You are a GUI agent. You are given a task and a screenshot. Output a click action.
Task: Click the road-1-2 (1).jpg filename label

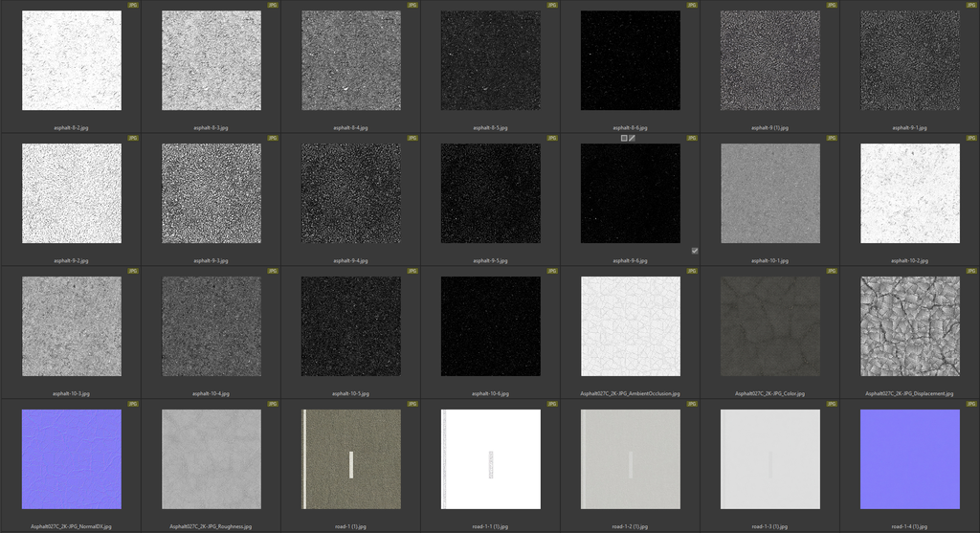click(631, 526)
